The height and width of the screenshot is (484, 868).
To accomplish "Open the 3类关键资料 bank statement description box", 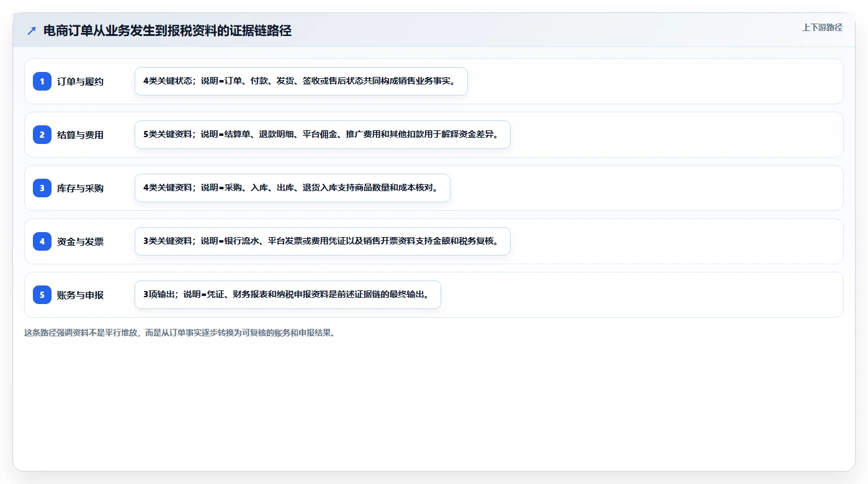I will point(323,241).
